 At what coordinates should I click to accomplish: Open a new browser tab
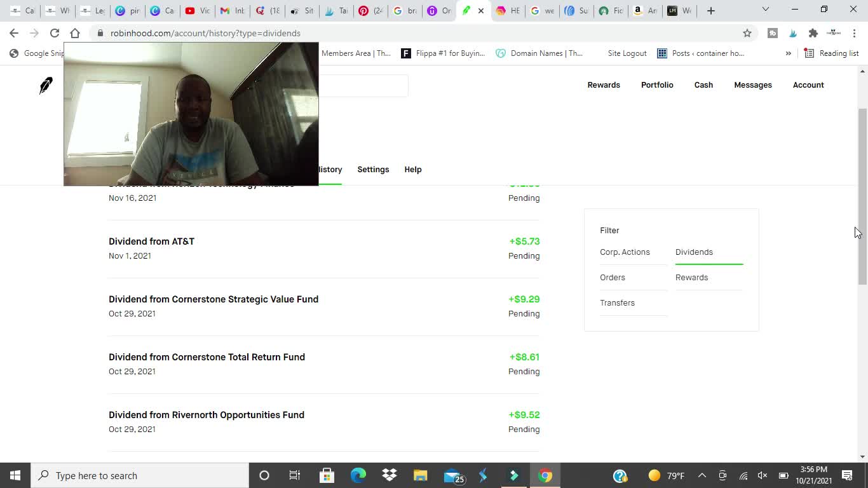click(x=711, y=10)
